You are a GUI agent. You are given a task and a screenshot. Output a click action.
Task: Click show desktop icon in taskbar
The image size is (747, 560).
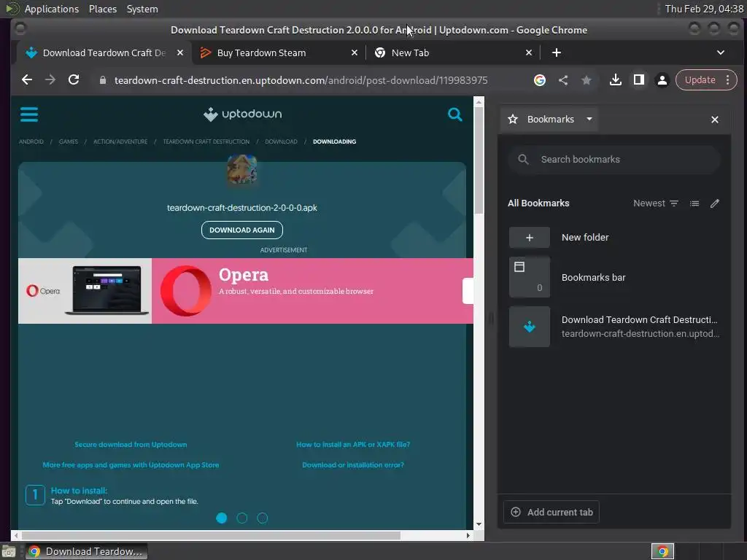click(9, 551)
